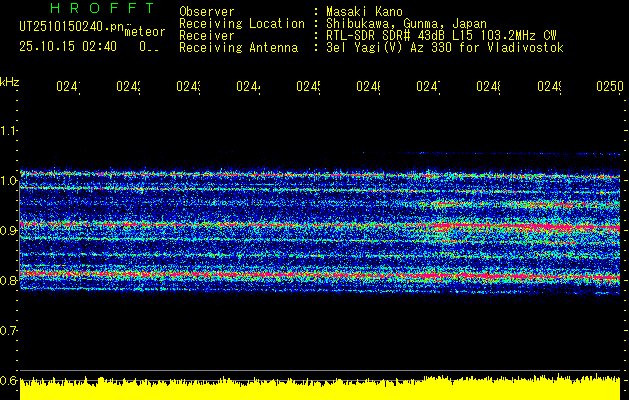
Task: Click the 0.7 frequency tick label
Action: (x=9, y=330)
